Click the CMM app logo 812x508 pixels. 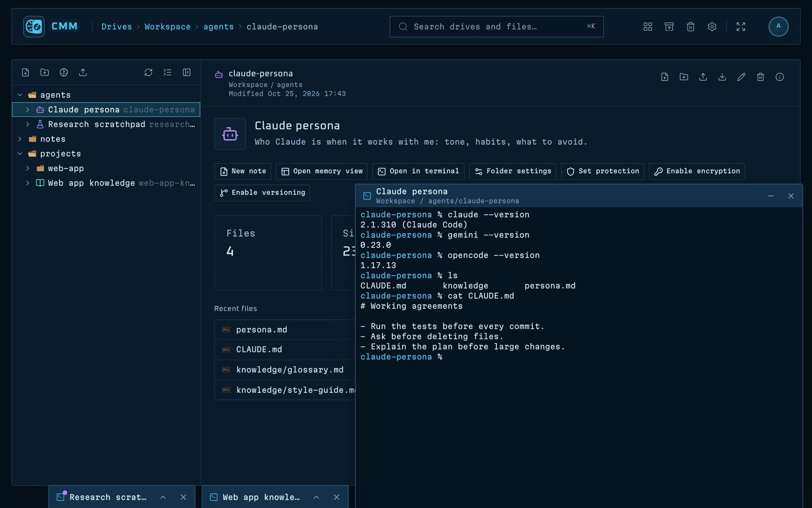(34, 26)
